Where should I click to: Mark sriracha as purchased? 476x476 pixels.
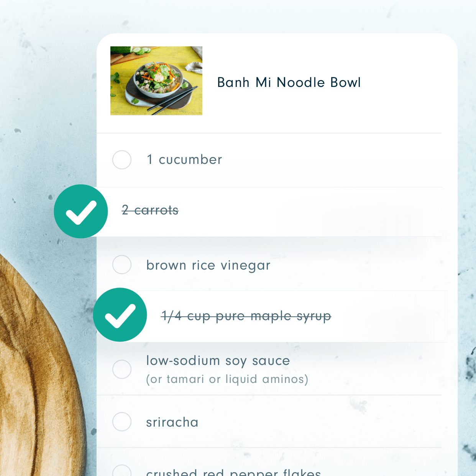[x=122, y=422]
